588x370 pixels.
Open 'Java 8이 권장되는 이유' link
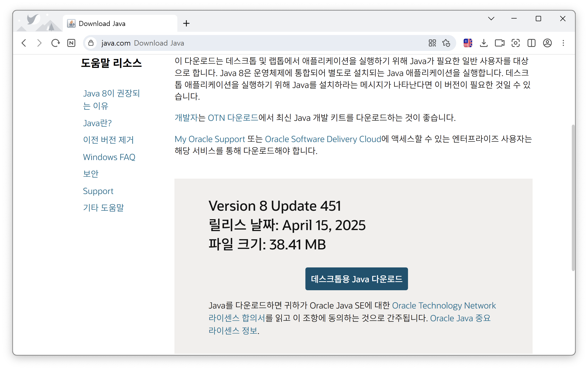coord(111,100)
